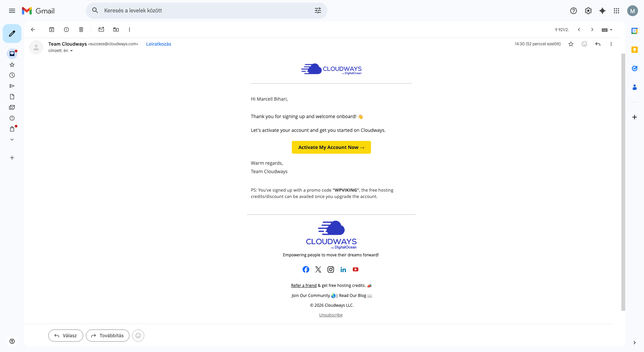Click the vertical scrollbar of the email
The height and width of the screenshot is (352, 644).
coord(623,181)
